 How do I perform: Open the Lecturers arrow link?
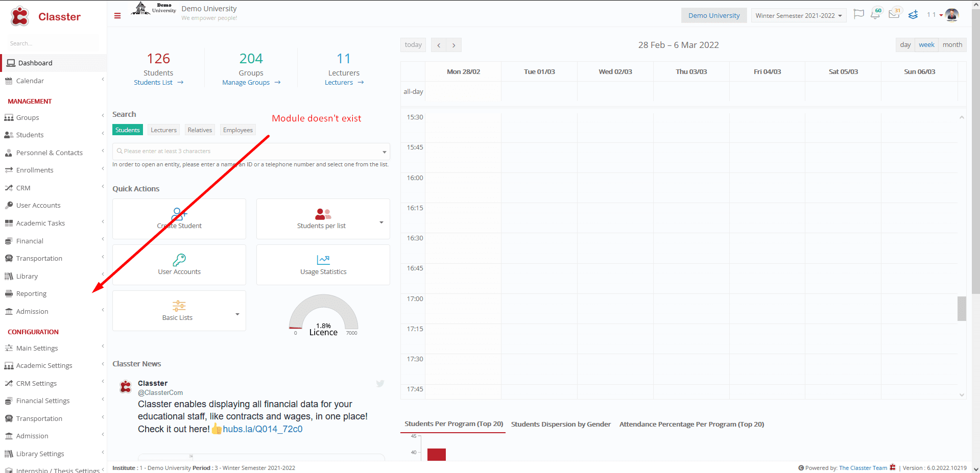(344, 83)
